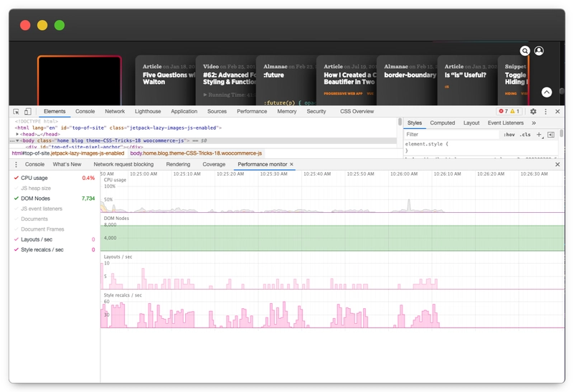Switch to the Layout pane tab
574x392 pixels.
[471, 123]
